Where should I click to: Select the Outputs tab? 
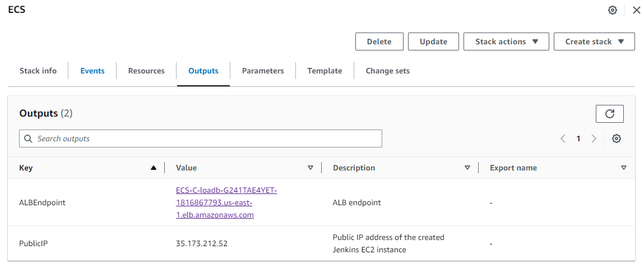pos(203,71)
